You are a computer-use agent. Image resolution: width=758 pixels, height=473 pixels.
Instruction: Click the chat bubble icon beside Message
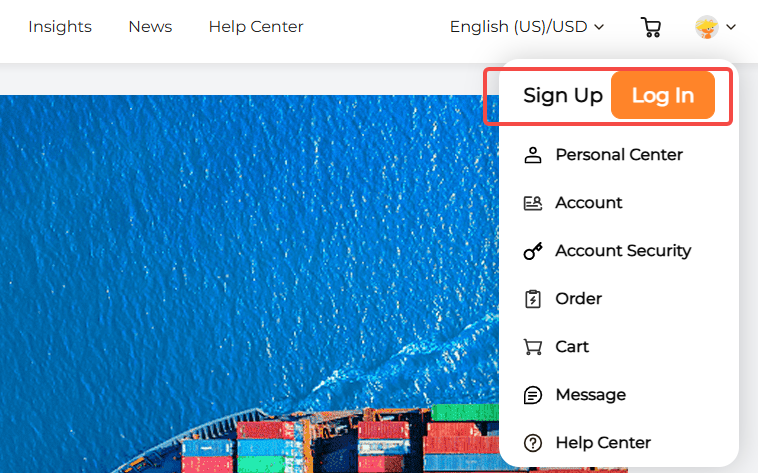click(533, 395)
